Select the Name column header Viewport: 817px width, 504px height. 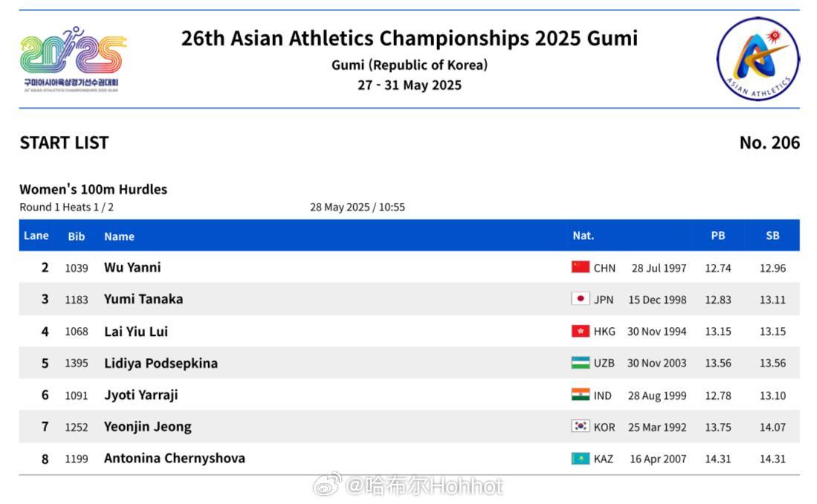[120, 236]
